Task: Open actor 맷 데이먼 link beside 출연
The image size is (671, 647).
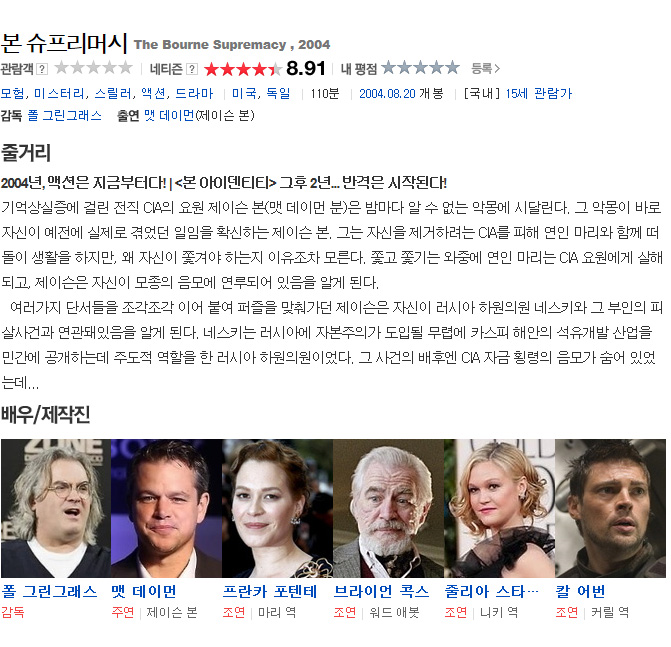Action: [169, 116]
